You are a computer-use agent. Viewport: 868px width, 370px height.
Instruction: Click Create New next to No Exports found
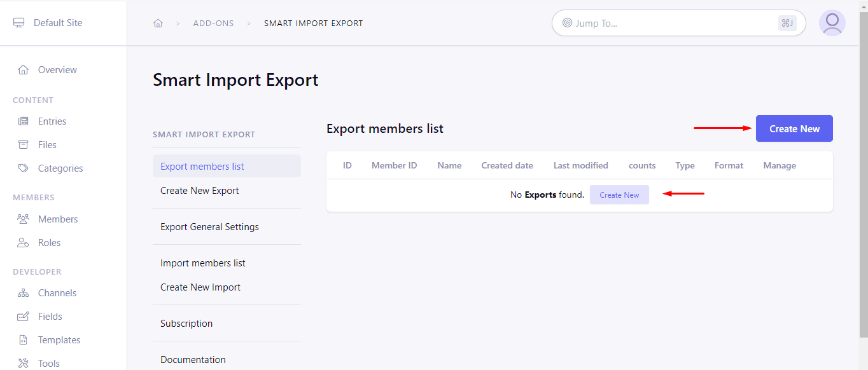coord(619,194)
